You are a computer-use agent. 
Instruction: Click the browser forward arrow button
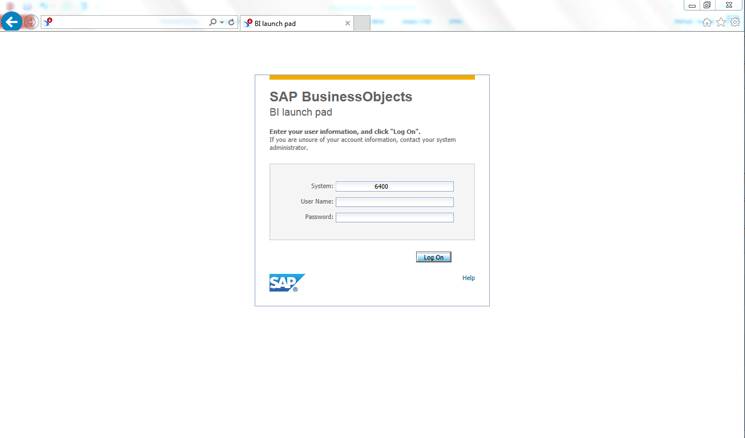[31, 22]
